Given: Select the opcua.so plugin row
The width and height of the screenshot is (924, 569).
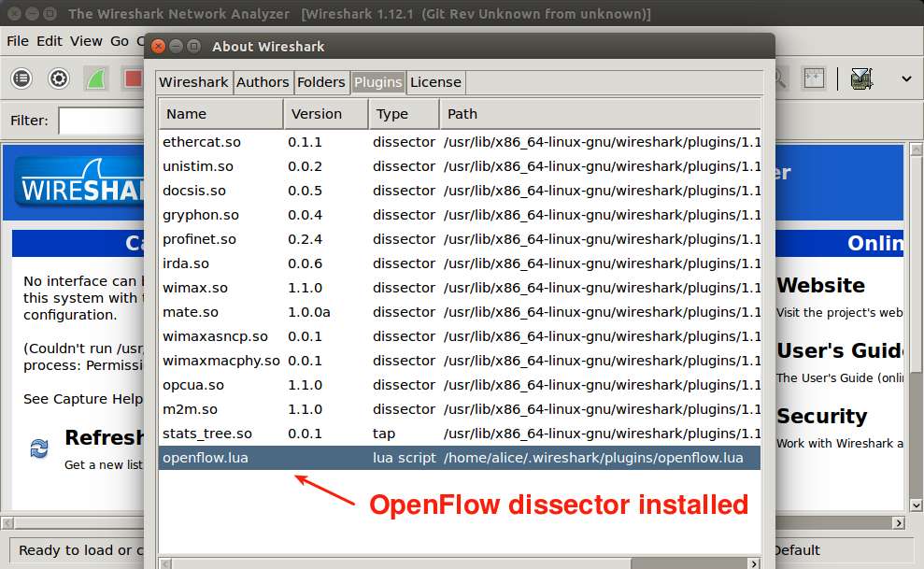Looking at the screenshot, I should pyautogui.click(x=460, y=385).
